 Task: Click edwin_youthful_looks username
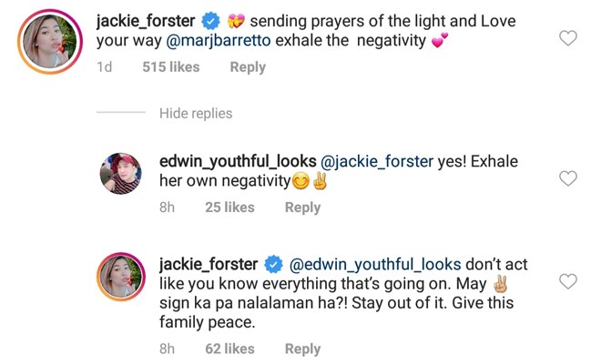238,162
